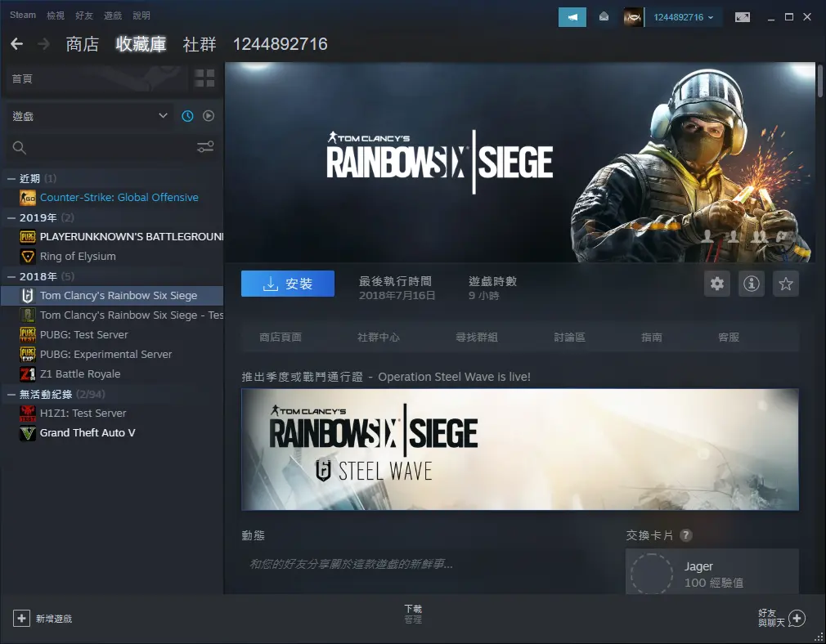Open the 社群中心 community hub link

coord(378,337)
